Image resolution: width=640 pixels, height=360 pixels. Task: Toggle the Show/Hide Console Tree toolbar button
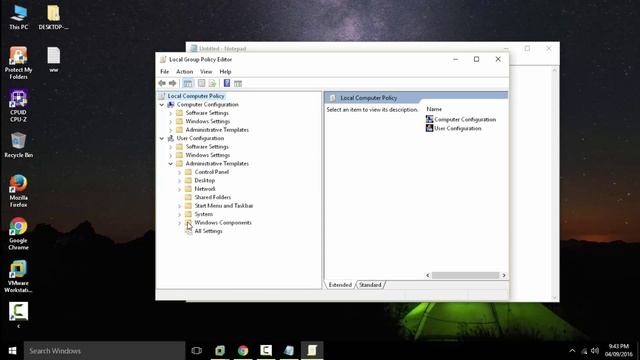[x=188, y=83]
